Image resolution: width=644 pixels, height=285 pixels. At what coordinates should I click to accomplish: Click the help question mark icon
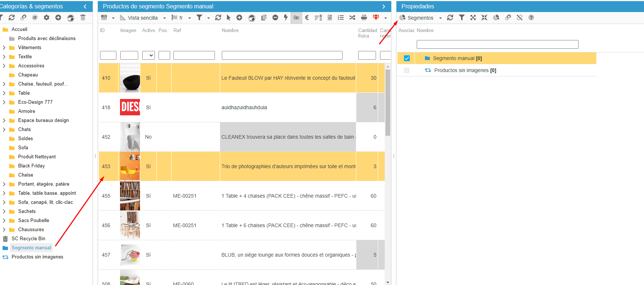point(531,17)
